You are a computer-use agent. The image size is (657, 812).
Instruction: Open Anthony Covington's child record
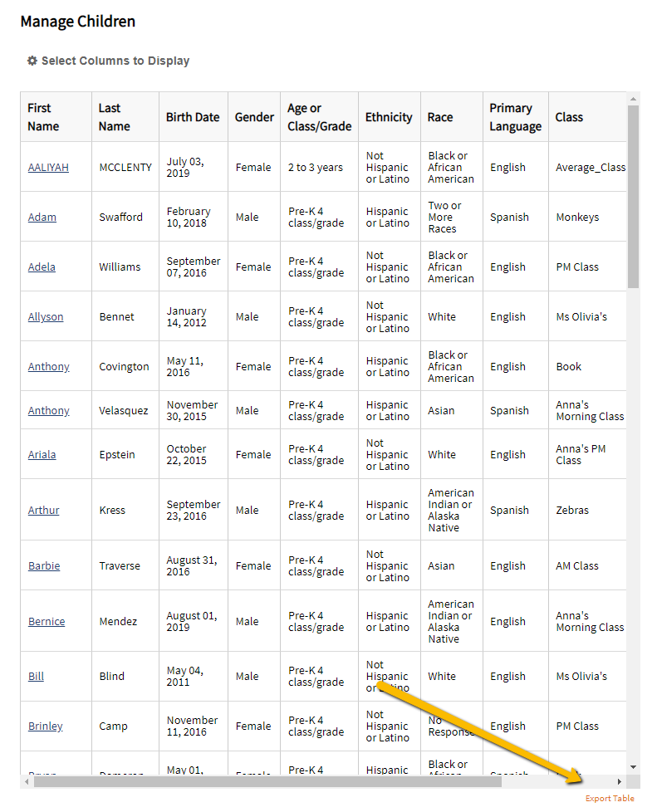47,366
